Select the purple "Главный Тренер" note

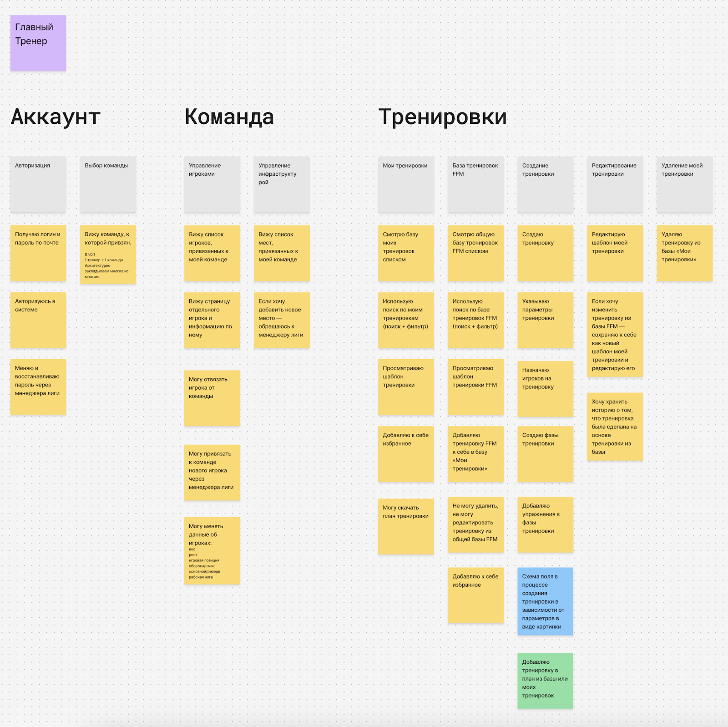38,43
